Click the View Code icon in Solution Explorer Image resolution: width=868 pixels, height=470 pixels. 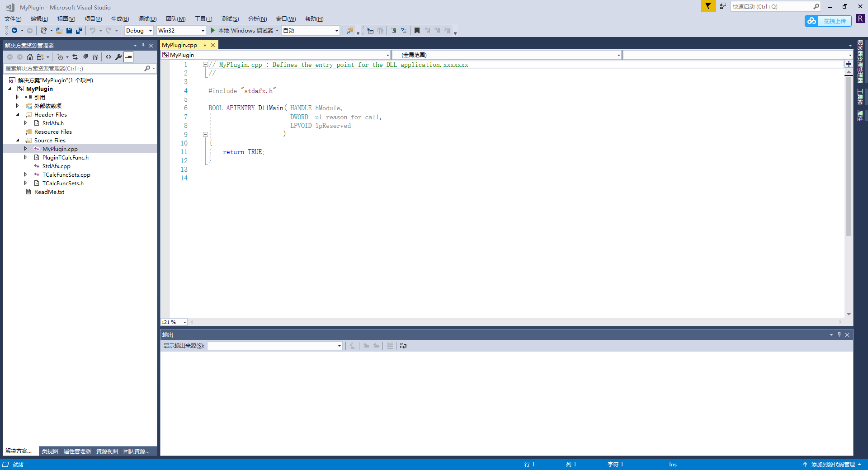coord(108,57)
